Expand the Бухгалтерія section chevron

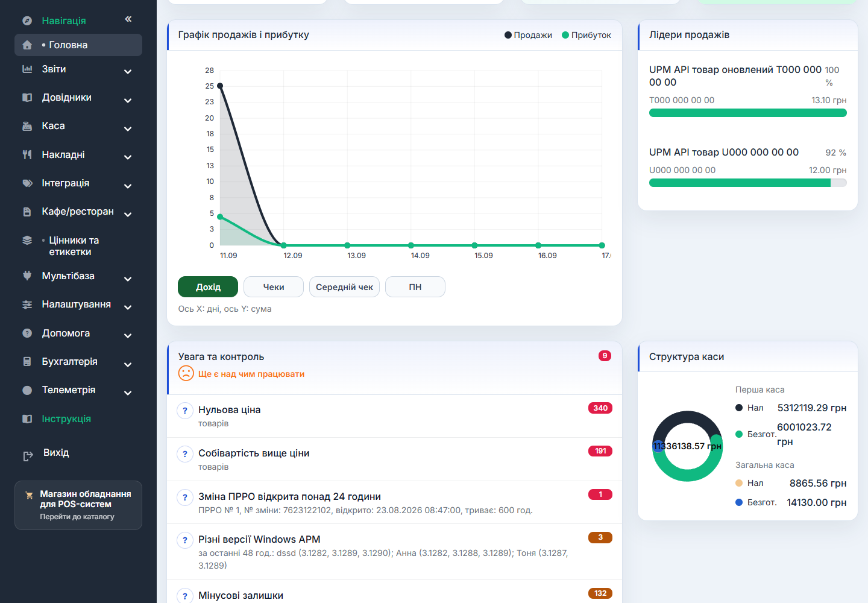(x=128, y=364)
